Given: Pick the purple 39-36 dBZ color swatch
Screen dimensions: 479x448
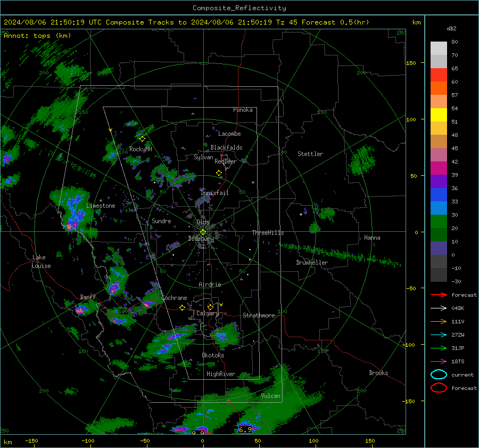Looking at the screenshot, I should tap(439, 181).
